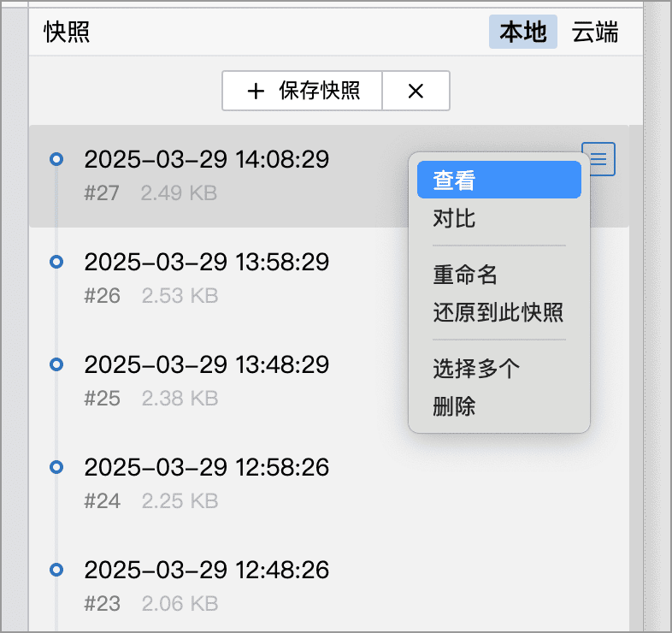
Task: Click the snapshot list vertical scrollbar
Action: 636,378
